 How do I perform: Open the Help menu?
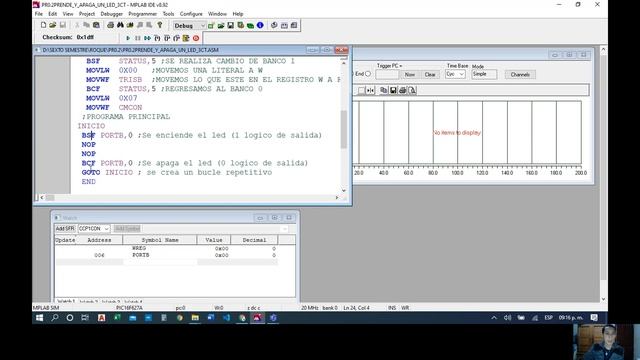tap(238, 14)
